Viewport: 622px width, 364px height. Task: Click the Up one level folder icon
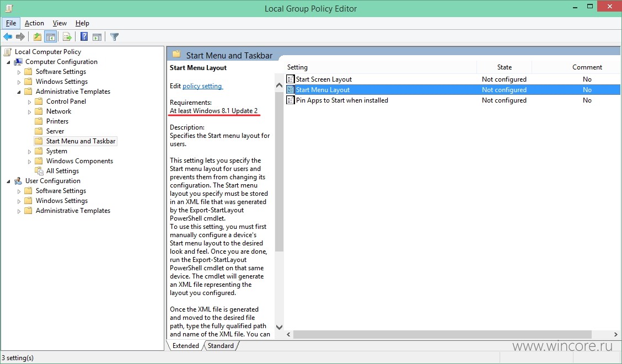point(37,37)
